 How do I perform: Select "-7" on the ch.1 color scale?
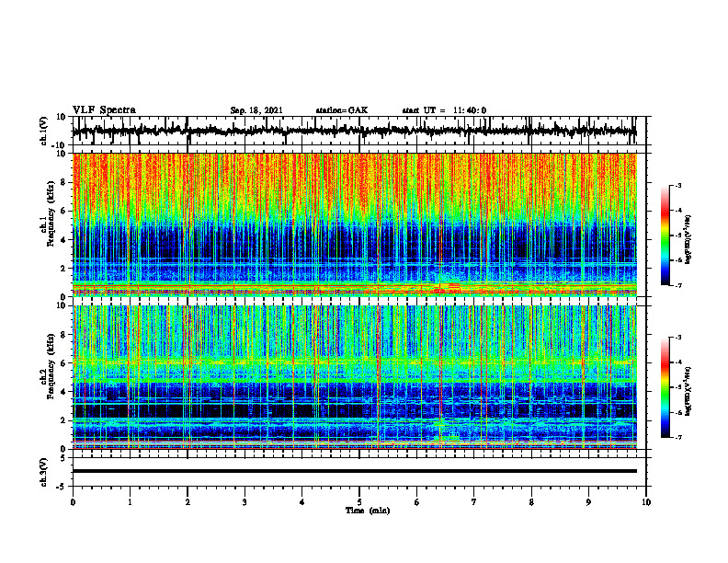[x=677, y=285]
